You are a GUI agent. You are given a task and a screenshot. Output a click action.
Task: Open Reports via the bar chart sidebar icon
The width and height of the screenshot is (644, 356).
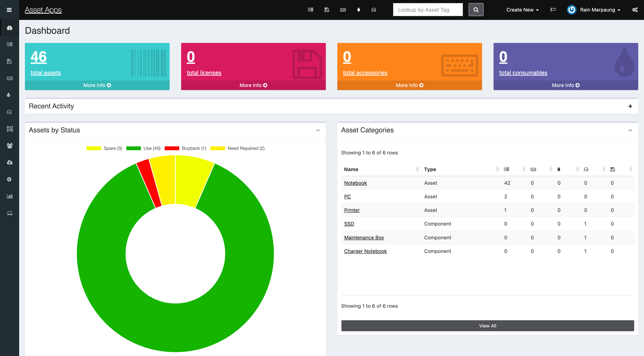tap(10, 196)
